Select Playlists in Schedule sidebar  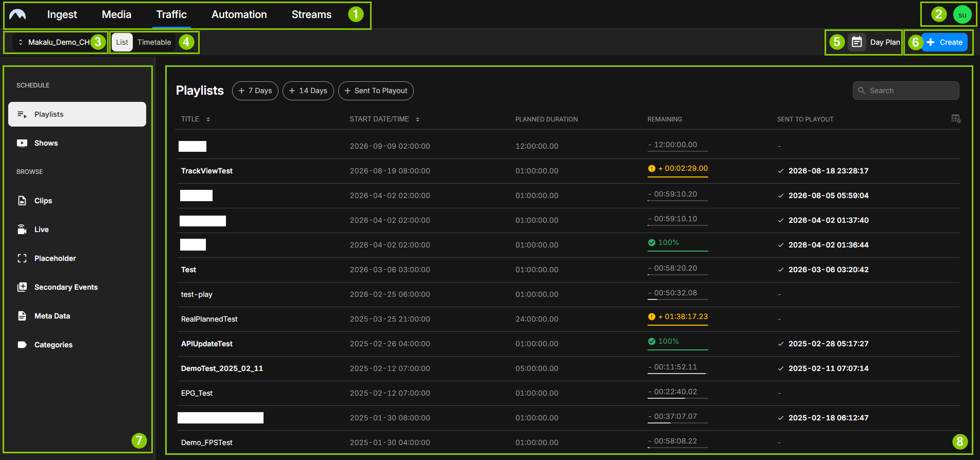pos(77,114)
